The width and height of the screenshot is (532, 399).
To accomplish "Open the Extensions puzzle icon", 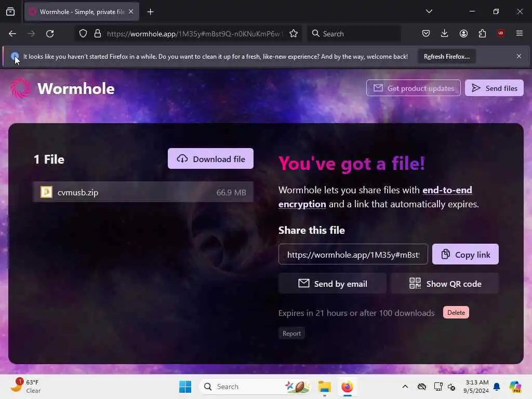I will 482,34.
